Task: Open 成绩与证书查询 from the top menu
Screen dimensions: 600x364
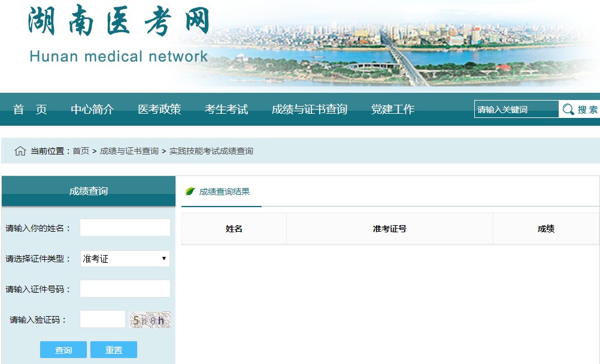Action: click(311, 110)
